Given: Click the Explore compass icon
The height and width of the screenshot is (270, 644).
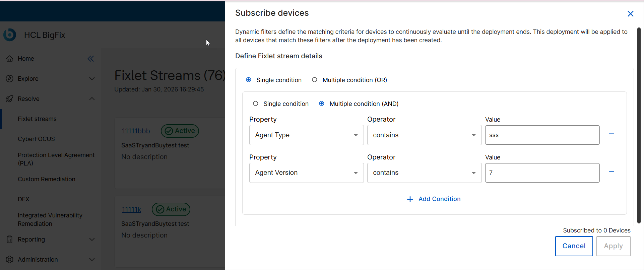Looking at the screenshot, I should click(x=10, y=79).
